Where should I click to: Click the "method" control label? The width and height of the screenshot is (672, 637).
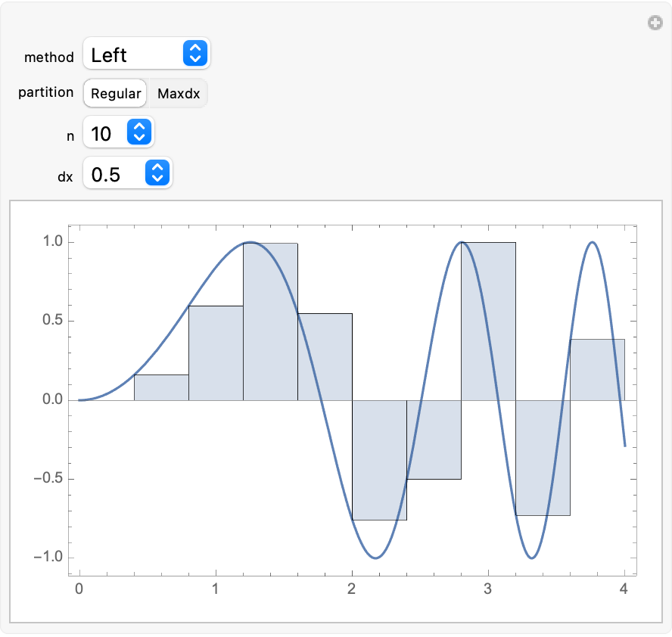click(x=49, y=57)
